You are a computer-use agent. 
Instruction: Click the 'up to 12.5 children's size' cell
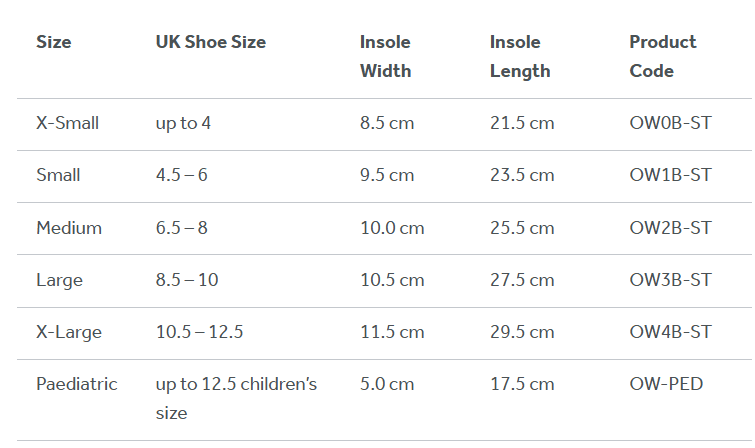click(236, 398)
